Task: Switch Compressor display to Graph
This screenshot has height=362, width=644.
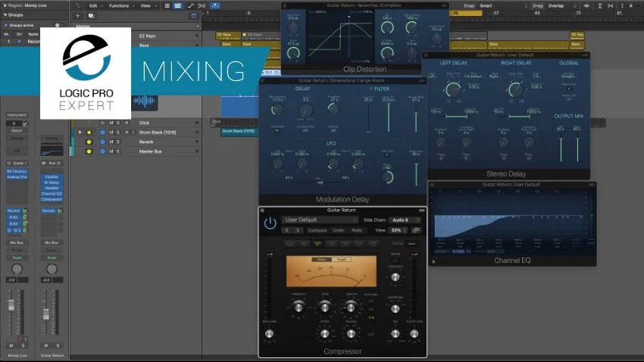Action: (x=341, y=260)
